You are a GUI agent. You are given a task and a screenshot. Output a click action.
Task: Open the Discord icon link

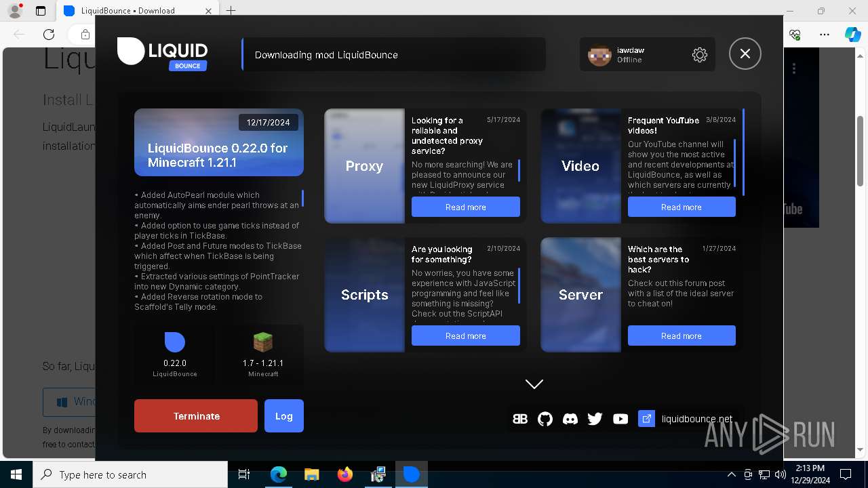570,419
